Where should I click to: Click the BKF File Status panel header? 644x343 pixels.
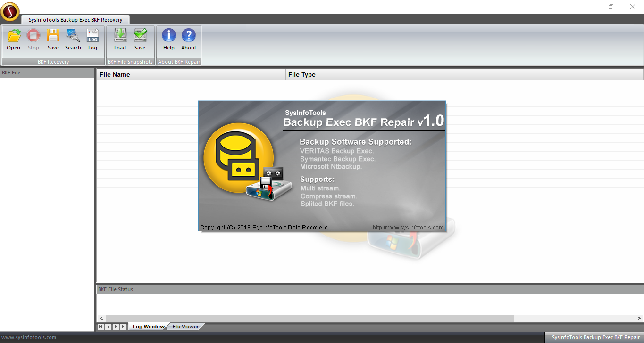point(370,289)
